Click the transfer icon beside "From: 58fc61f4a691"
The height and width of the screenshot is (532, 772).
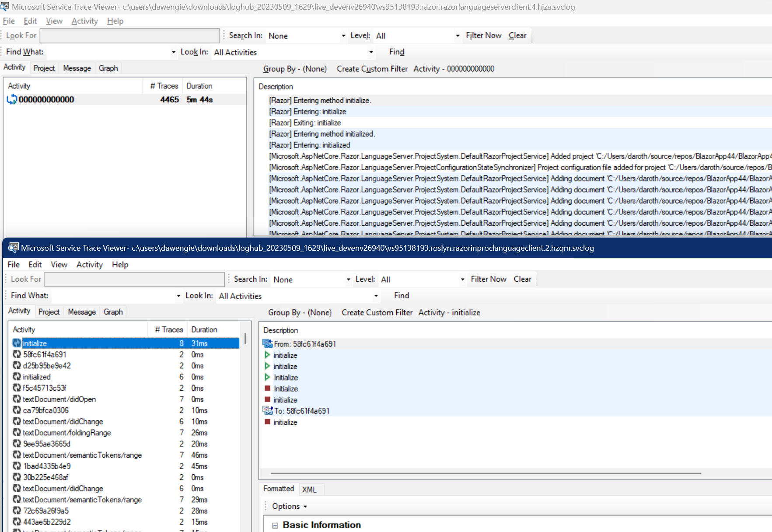coord(267,343)
